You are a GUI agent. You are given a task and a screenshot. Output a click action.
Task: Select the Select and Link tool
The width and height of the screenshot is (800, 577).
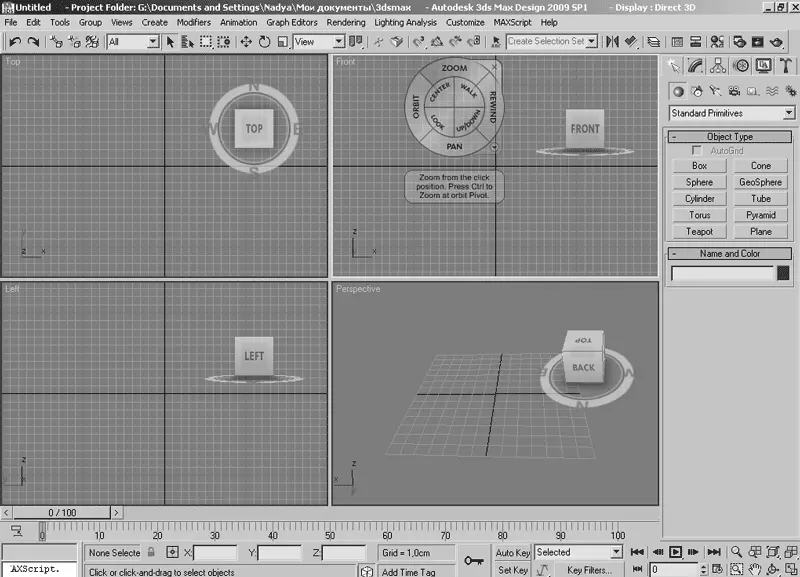56,42
